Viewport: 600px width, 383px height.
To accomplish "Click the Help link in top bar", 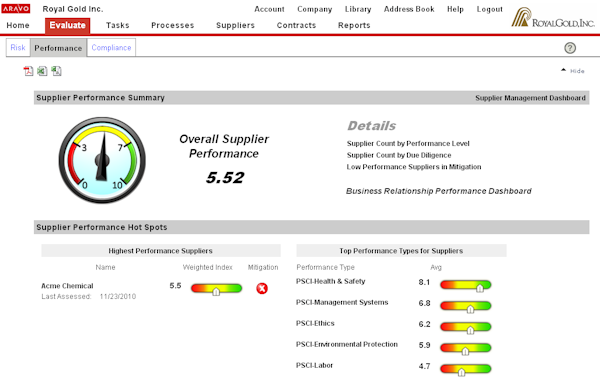I will point(455,9).
